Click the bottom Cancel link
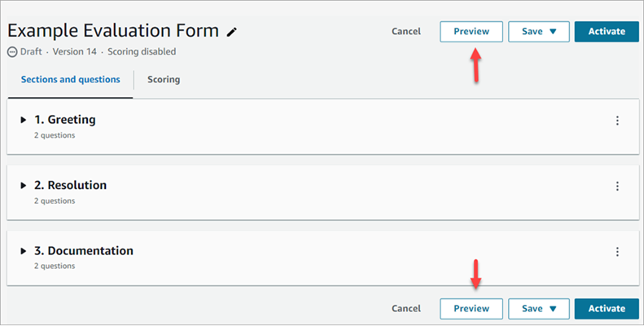The image size is (644, 326). (x=406, y=309)
